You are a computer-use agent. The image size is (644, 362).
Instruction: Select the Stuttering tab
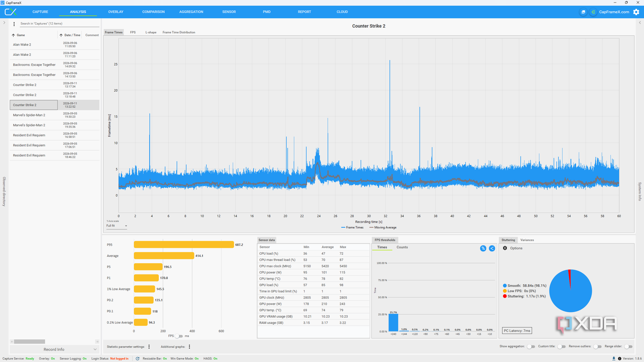pos(508,240)
